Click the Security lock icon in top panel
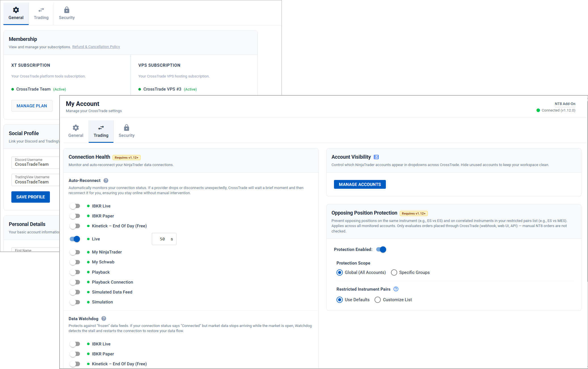Screen dimensions: 588x369 pyautogui.click(x=67, y=10)
